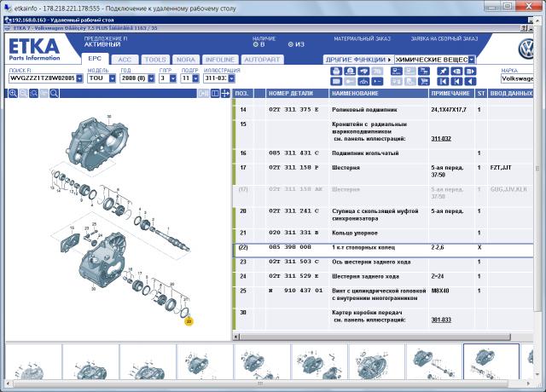
Task: Open the МАРКА Volkswagen dropdown field
Action: tap(517, 78)
